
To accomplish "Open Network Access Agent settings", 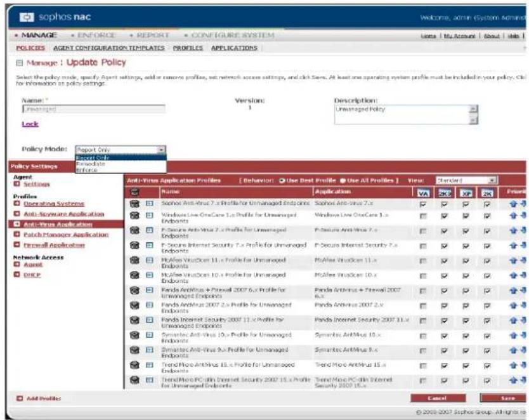I will point(33,265).
